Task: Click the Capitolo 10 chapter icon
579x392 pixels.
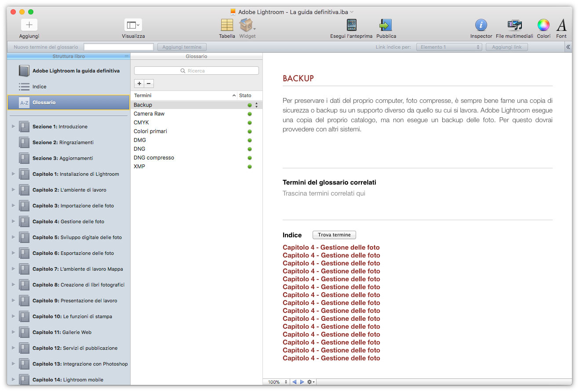Action: pos(24,316)
